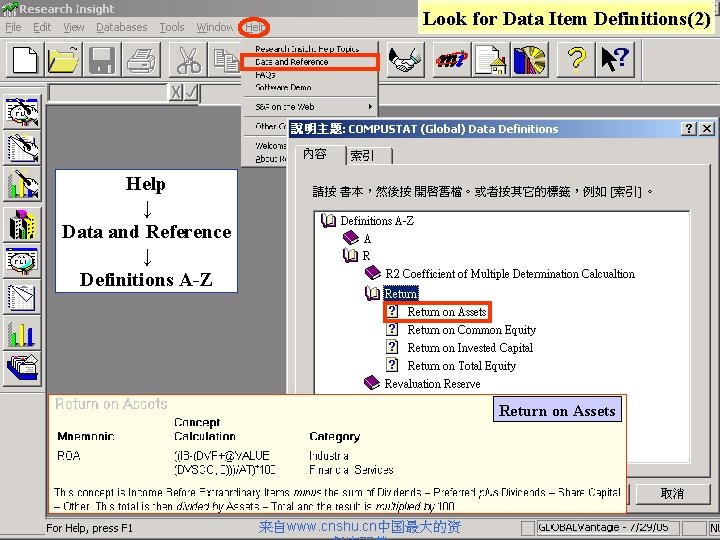Click the second sidebar report search icon
Viewport: 720px width, 540px height.
coord(22,148)
